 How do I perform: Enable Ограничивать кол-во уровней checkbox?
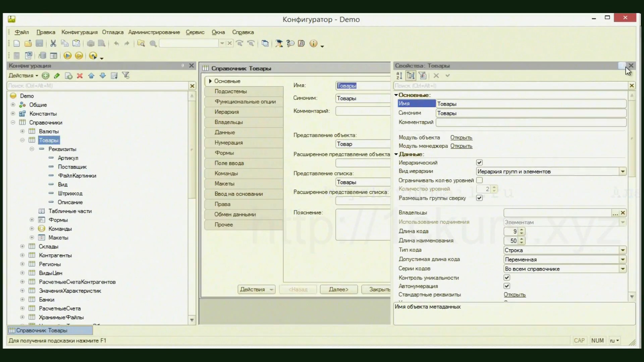click(479, 180)
